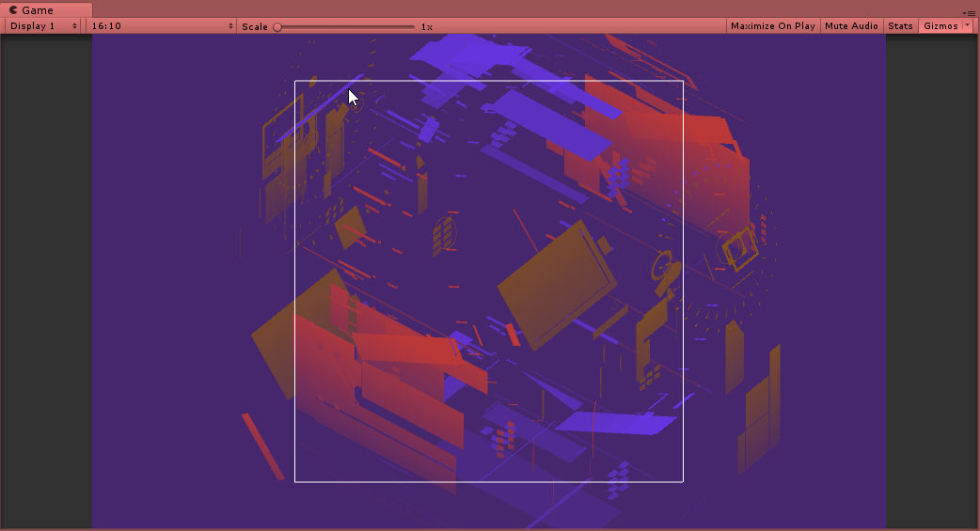Click the orange square frame on the right
This screenshot has height=531, width=980.
(739, 247)
